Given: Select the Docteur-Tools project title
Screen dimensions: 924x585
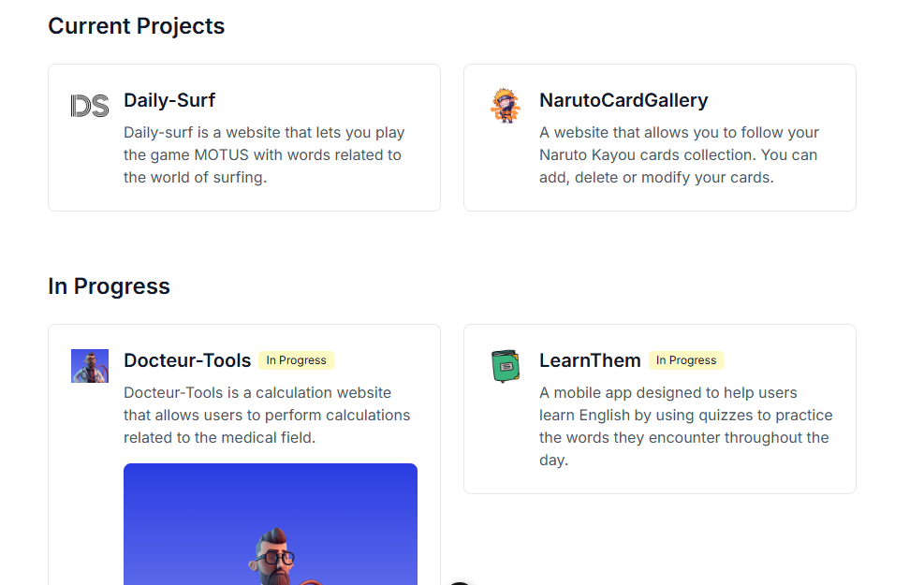Looking at the screenshot, I should click(x=187, y=360).
